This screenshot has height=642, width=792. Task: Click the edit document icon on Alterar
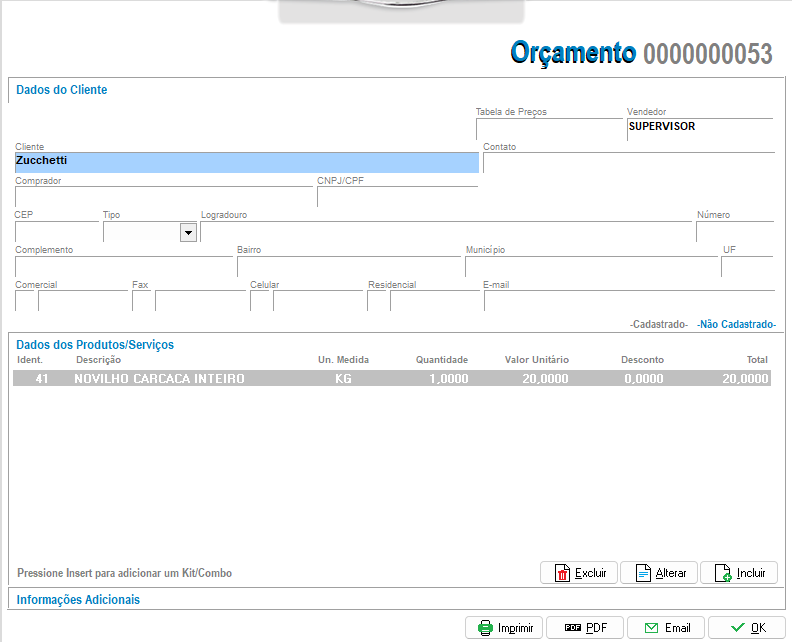[642, 573]
